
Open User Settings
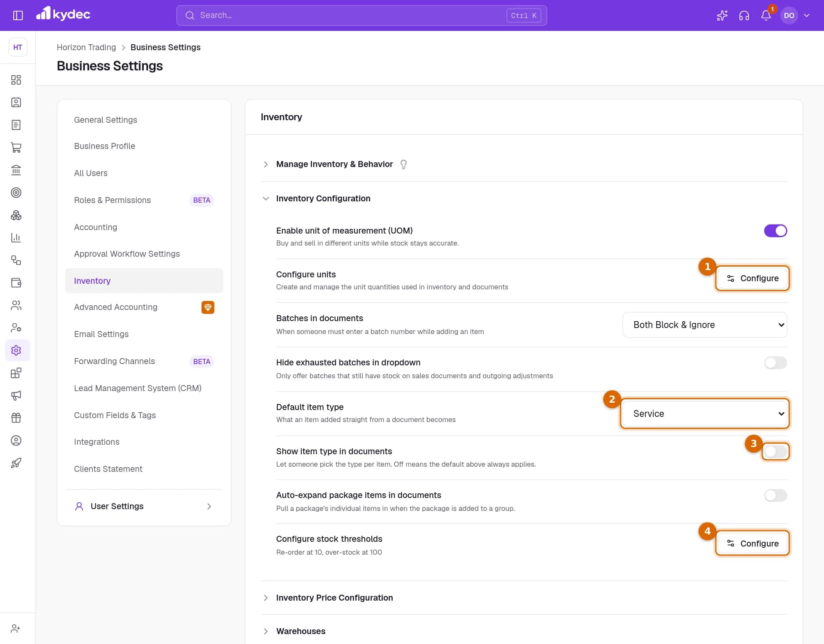(x=144, y=506)
